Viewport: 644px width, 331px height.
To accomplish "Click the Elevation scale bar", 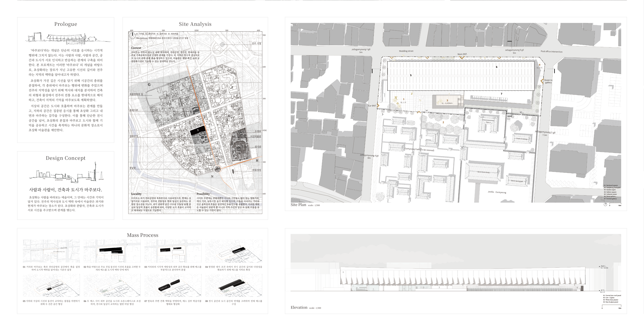I will coord(611,306).
